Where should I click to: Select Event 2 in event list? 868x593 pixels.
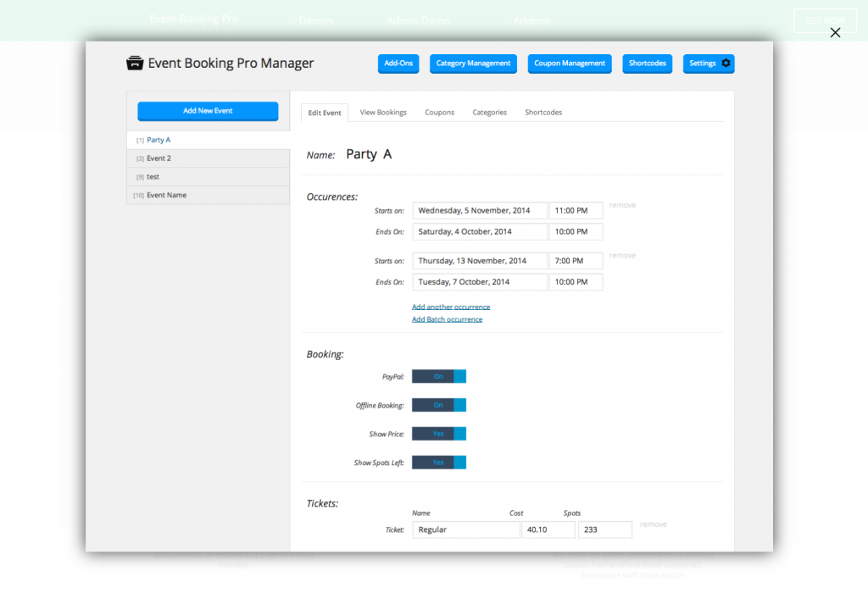209,158
